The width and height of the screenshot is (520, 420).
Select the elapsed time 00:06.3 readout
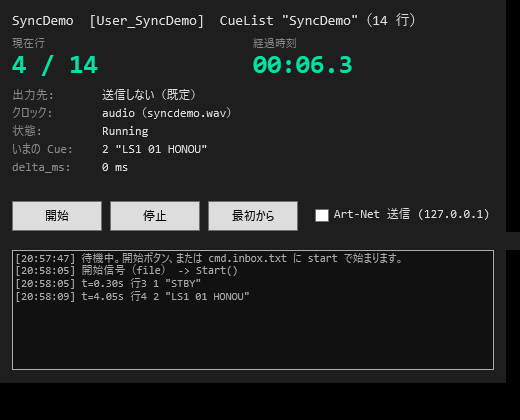click(x=302, y=65)
